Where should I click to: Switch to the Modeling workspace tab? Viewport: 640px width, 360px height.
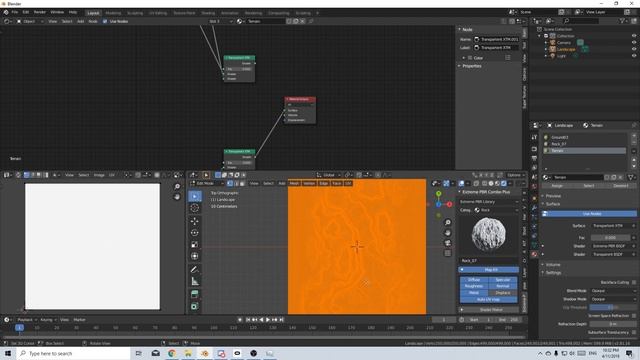(x=113, y=13)
